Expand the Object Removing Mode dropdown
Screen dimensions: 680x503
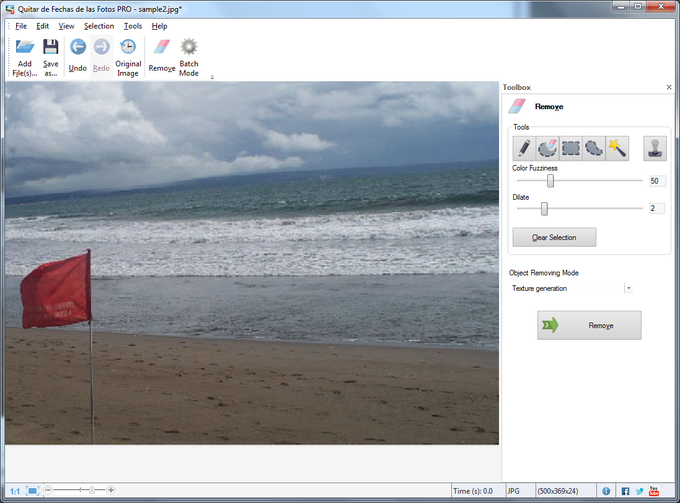click(628, 288)
